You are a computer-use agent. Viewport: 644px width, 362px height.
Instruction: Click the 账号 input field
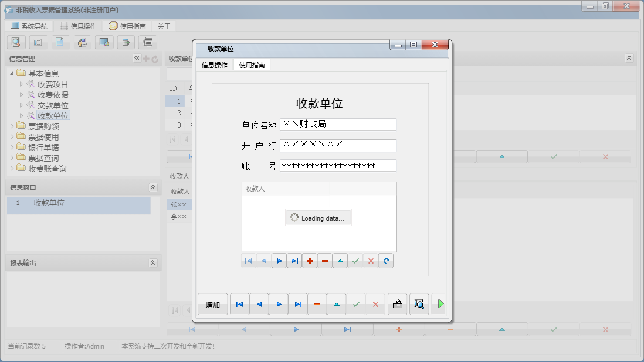pyautogui.click(x=337, y=166)
